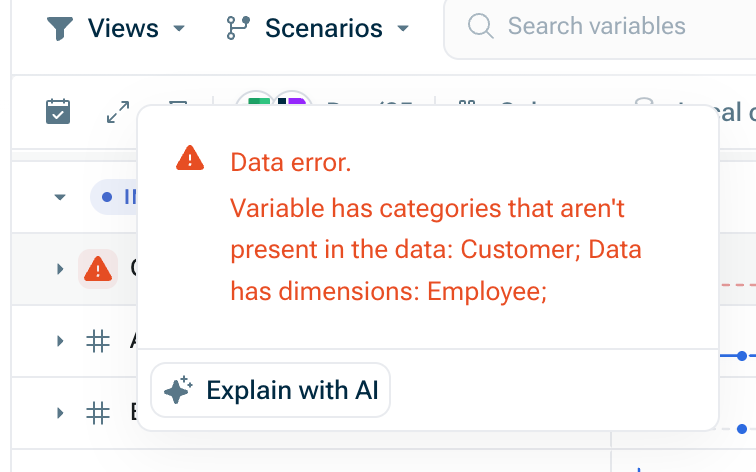
Task: Click the search magnifier icon
Action: tap(481, 27)
